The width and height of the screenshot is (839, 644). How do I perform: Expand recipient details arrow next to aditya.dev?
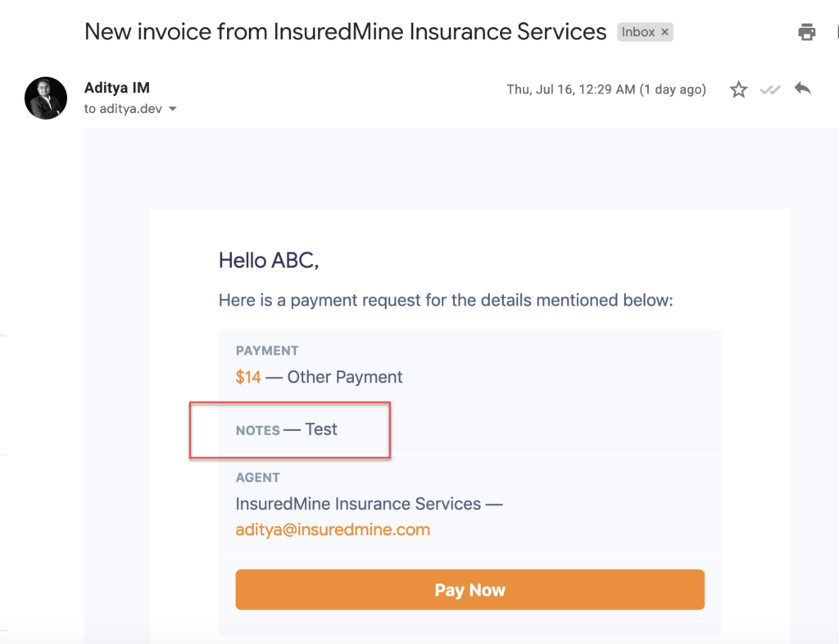(173, 109)
